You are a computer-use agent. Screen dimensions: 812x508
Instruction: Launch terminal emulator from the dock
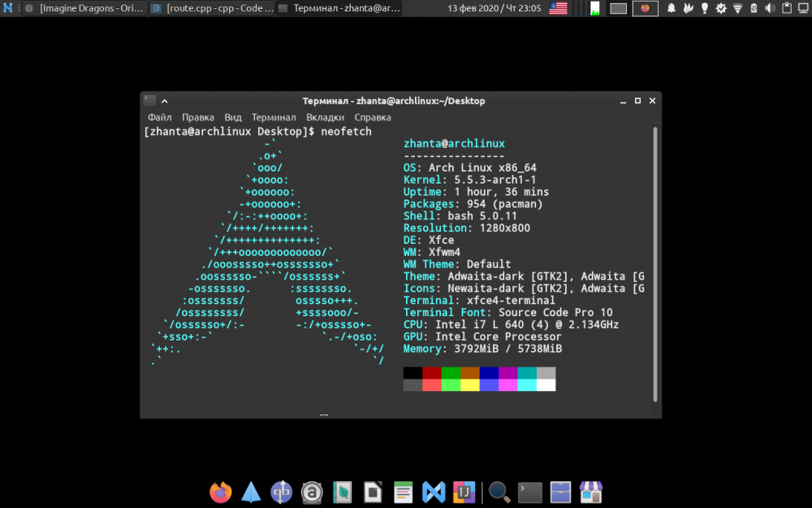[529, 493]
